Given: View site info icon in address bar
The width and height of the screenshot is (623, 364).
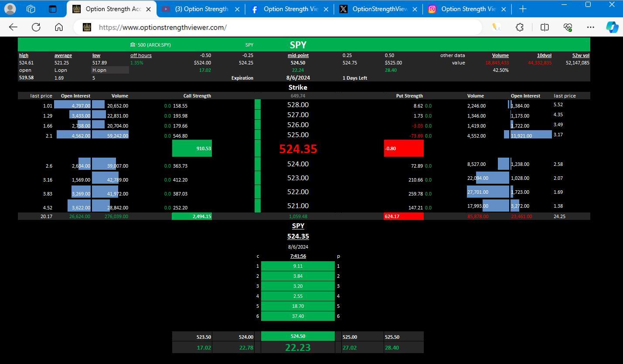Looking at the screenshot, I should (x=87, y=27).
